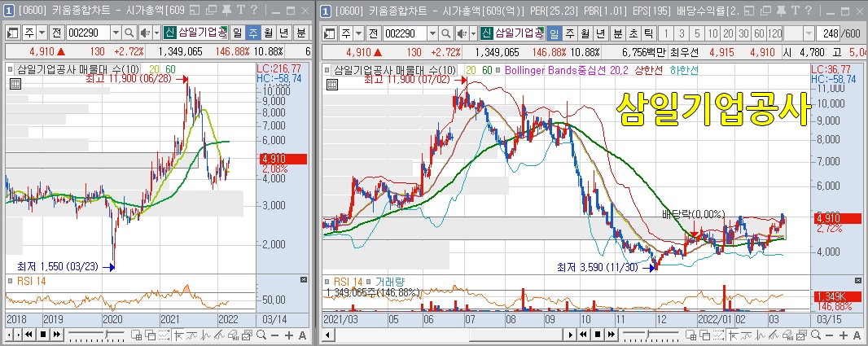Click 삼일기업공 stock name in left toolbar
This screenshot has width=868, height=346.
(202, 33)
